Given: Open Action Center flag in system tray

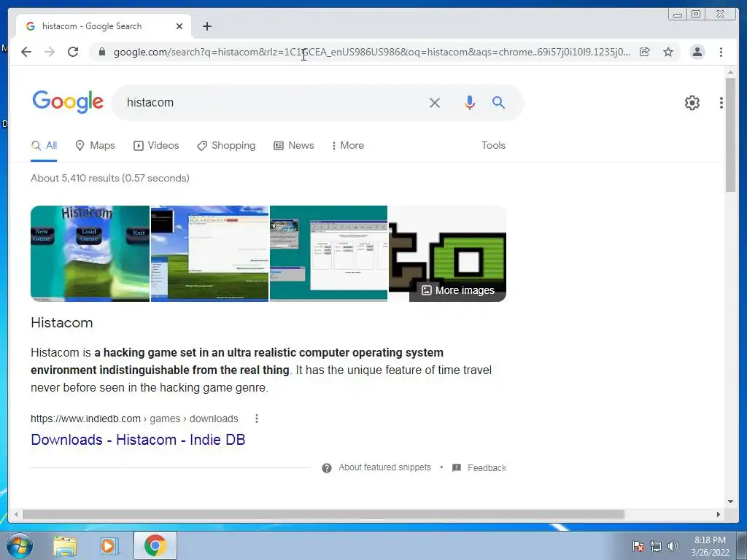Looking at the screenshot, I should [x=638, y=546].
